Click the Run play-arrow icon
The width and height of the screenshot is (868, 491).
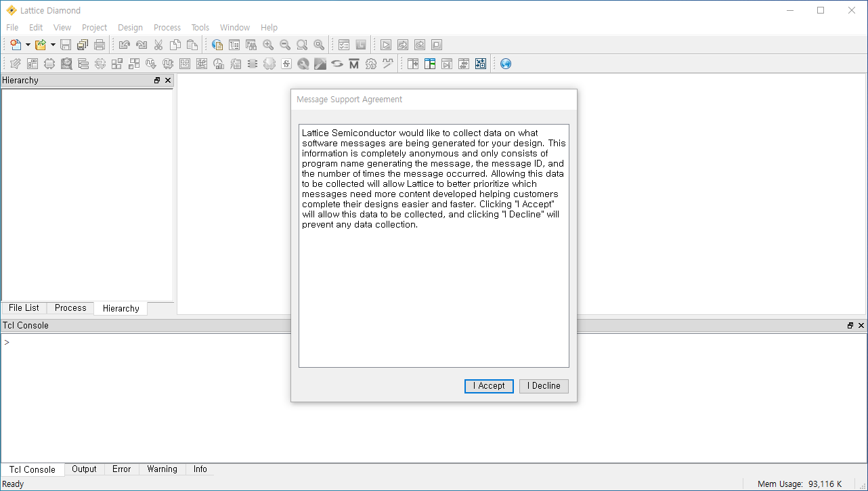(386, 45)
